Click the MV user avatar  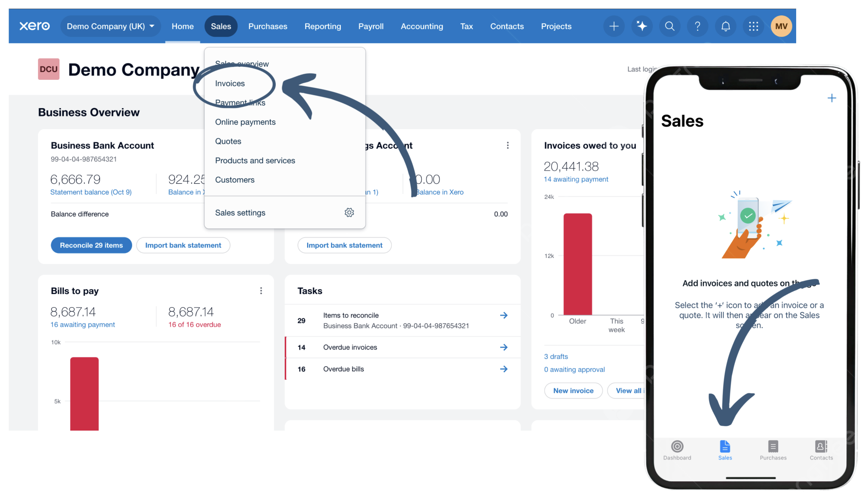[x=781, y=26]
